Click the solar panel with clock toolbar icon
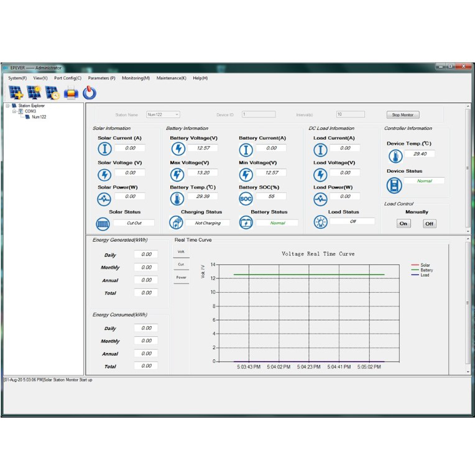The width and height of the screenshot is (475, 476). [x=53, y=93]
